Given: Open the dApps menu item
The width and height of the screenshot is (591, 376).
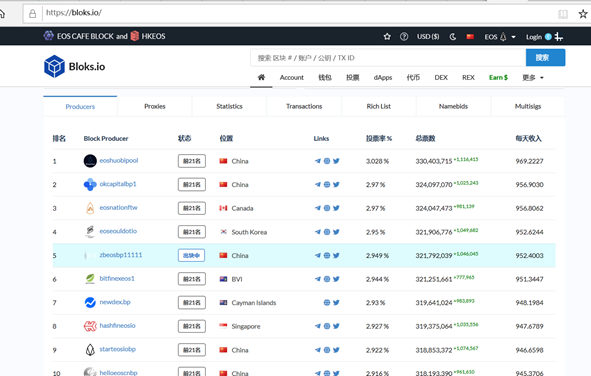Looking at the screenshot, I should pos(383,77).
